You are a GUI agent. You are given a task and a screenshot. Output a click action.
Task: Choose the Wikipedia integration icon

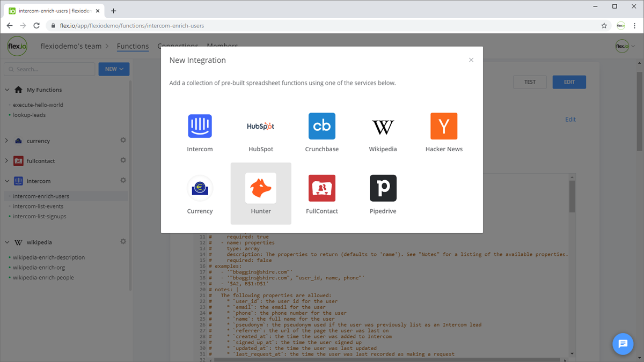tap(383, 127)
